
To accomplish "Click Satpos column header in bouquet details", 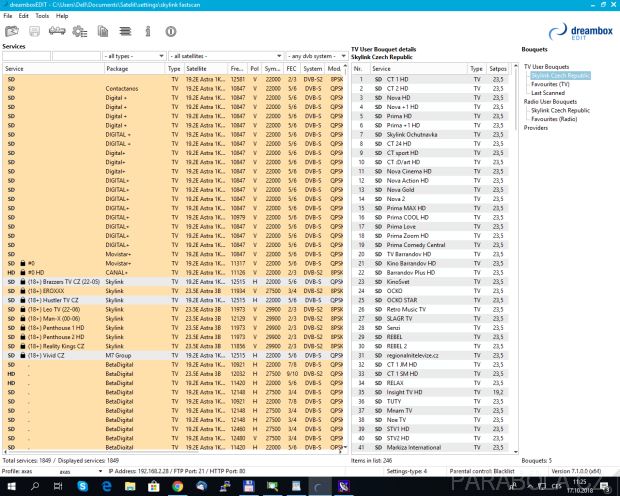I will point(497,69).
